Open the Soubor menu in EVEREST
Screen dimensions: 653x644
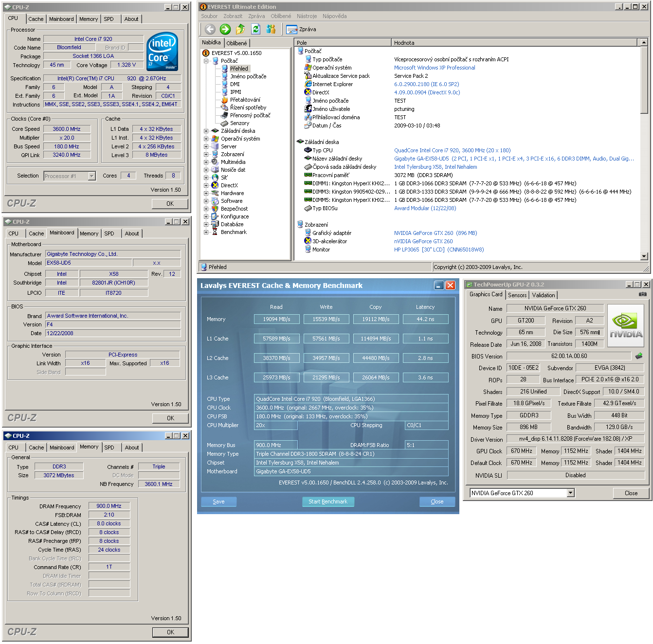(x=209, y=16)
